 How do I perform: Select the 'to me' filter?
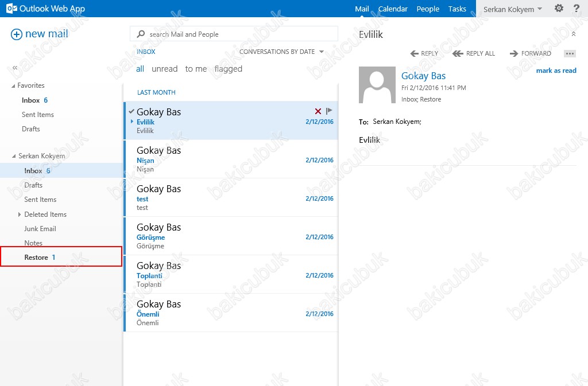196,69
